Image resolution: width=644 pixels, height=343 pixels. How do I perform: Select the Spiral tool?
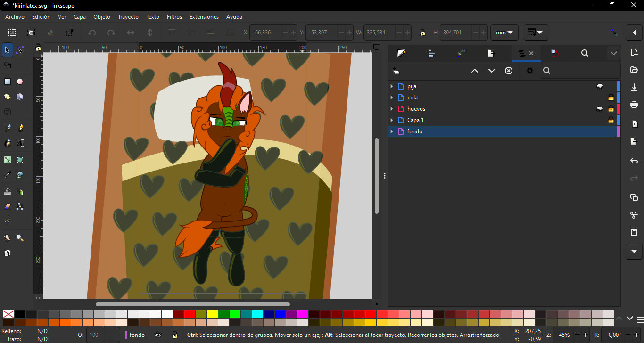click(8, 112)
